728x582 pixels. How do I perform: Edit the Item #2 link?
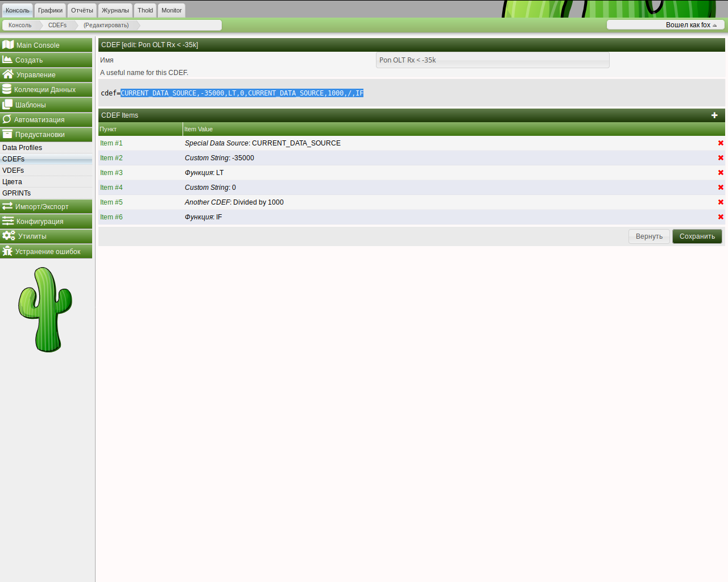point(111,158)
